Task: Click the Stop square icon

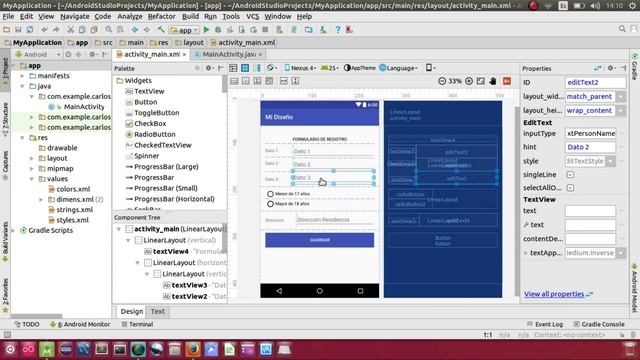Action: coord(265,29)
